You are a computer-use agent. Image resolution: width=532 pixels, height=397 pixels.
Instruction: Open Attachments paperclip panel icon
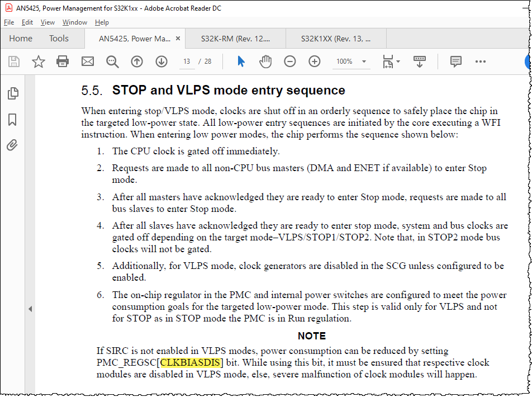(12, 145)
